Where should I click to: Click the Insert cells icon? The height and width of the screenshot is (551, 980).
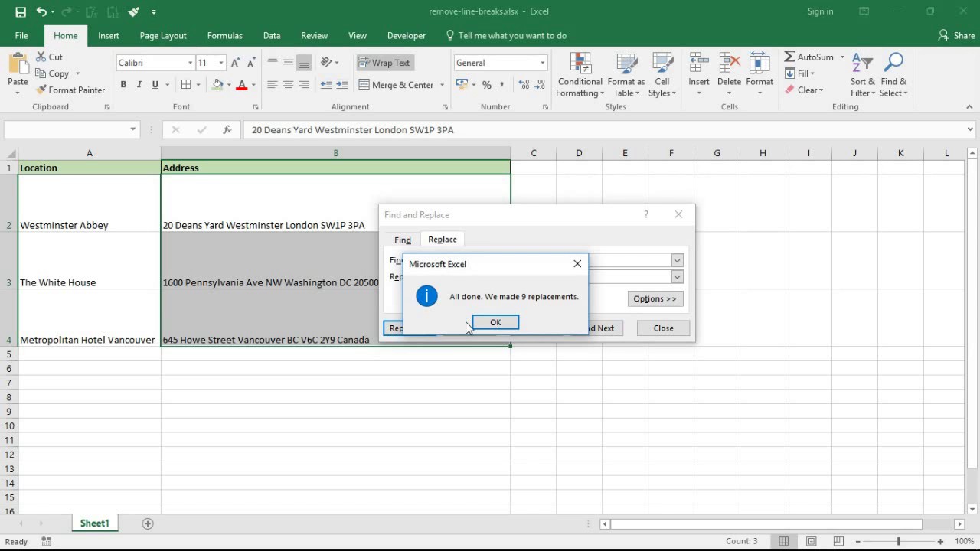[x=698, y=64]
